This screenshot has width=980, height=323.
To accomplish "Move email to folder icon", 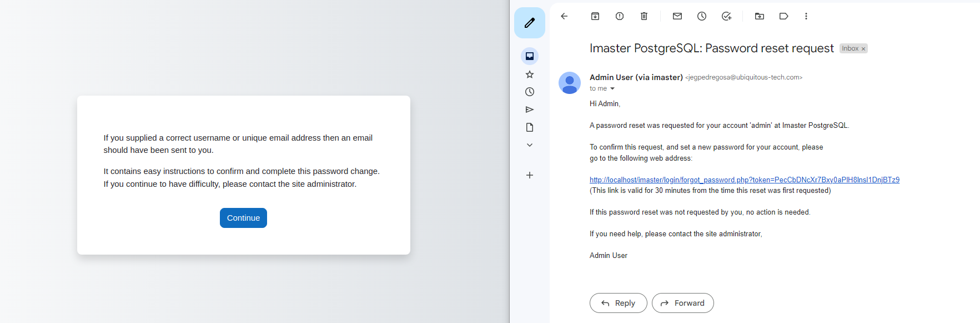I will [760, 16].
